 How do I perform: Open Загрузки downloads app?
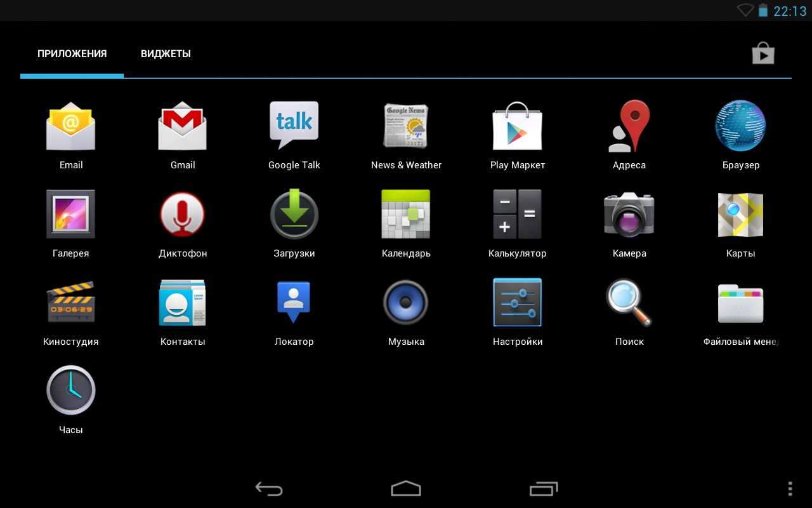(x=294, y=214)
